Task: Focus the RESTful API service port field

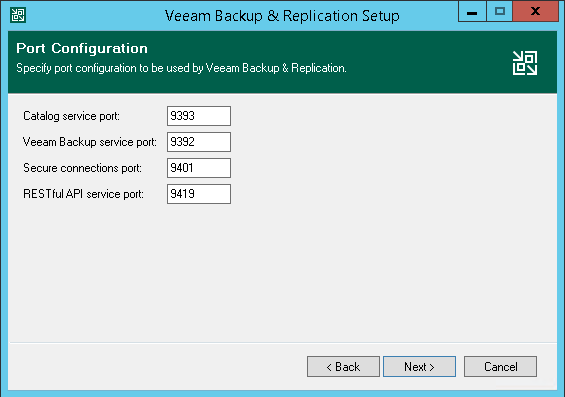Action: pyautogui.click(x=199, y=194)
